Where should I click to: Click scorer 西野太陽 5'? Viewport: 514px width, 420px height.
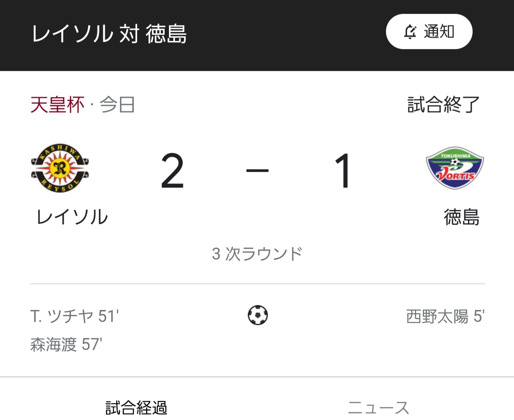click(x=445, y=316)
